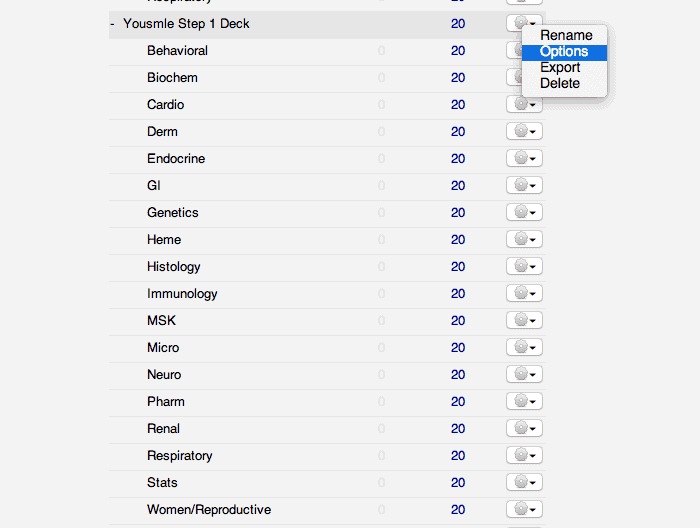Collapse the Yousmle Step 1 Deck
The width and height of the screenshot is (700, 528).
(112, 24)
